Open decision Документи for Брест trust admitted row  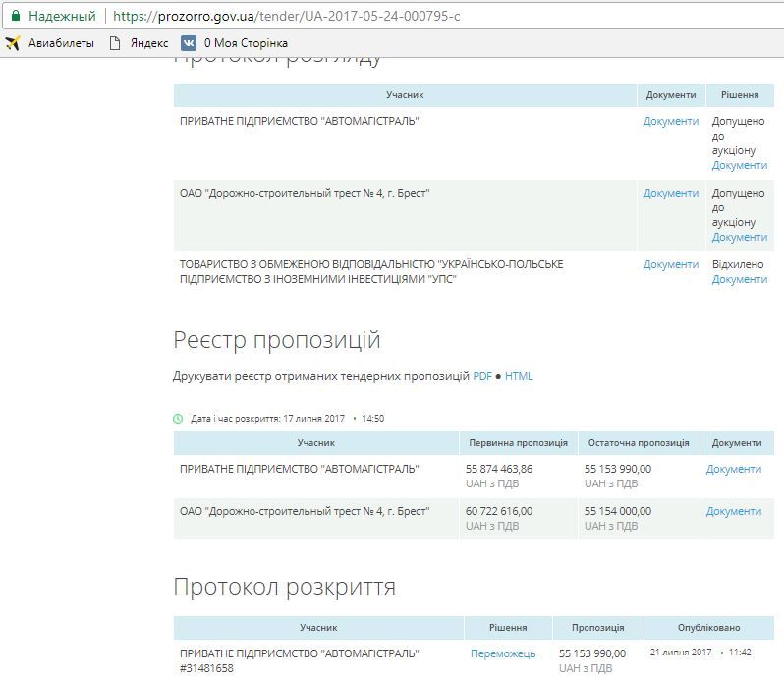click(740, 237)
